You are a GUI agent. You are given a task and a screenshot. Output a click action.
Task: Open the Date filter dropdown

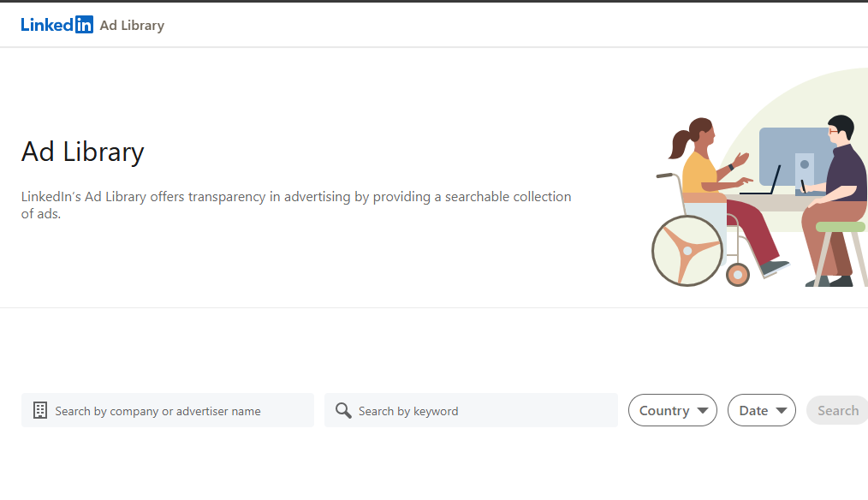coord(762,410)
